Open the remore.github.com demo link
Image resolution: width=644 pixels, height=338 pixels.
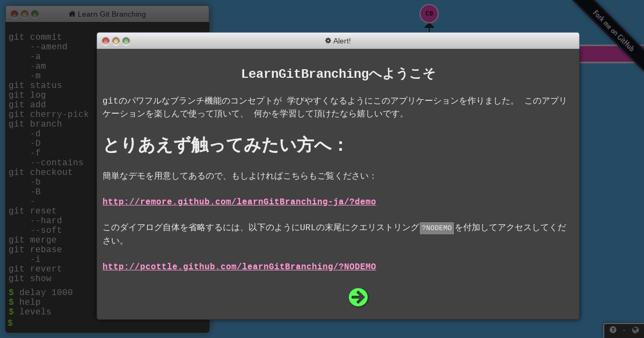239,202
